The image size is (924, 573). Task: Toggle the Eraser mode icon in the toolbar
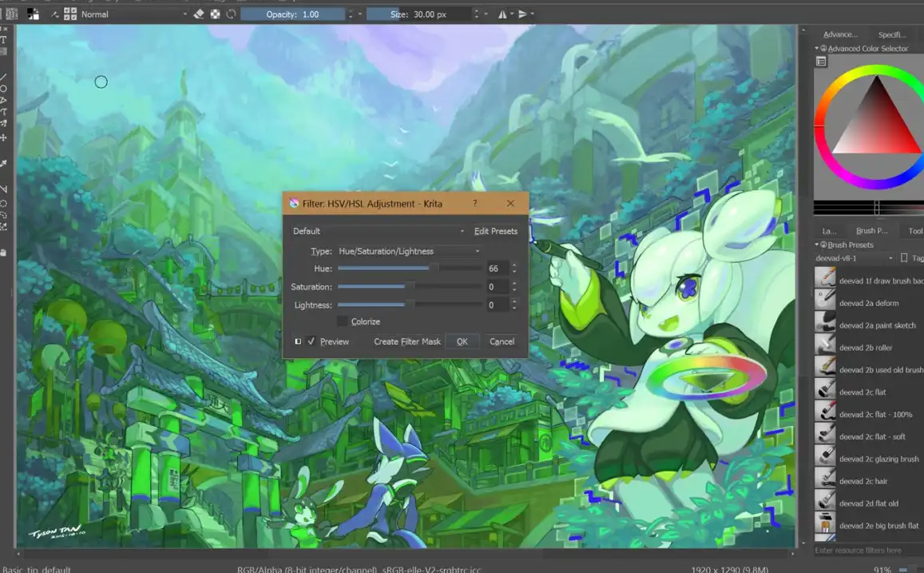coord(199,14)
